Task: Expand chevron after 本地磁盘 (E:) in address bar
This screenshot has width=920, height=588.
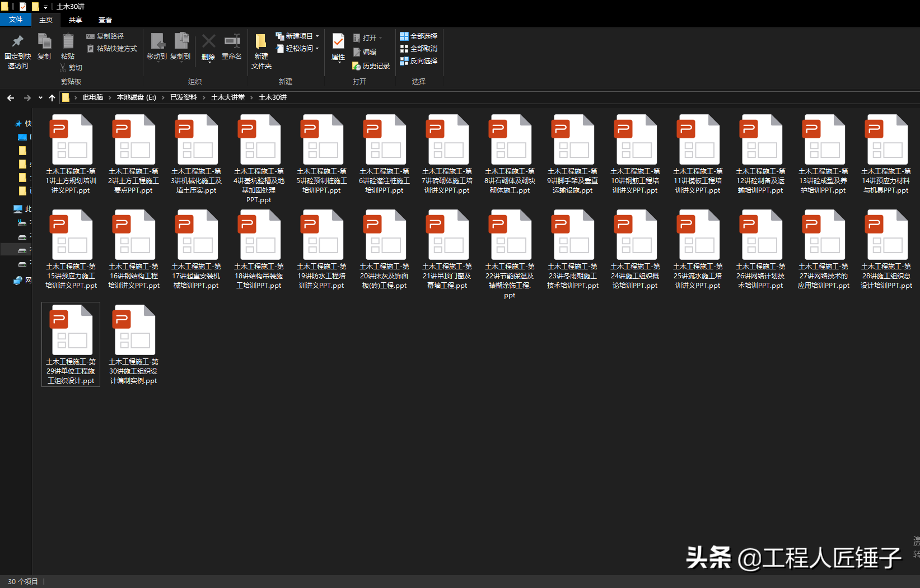Action: [x=164, y=98]
